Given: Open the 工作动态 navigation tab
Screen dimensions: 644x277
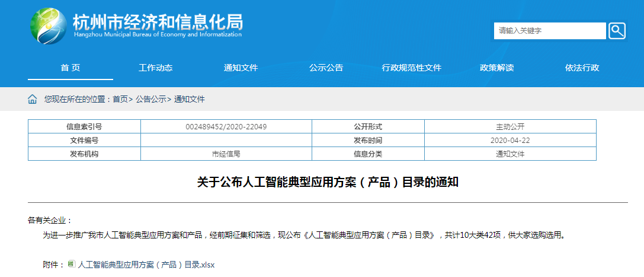Looking at the screenshot, I should click(155, 68).
